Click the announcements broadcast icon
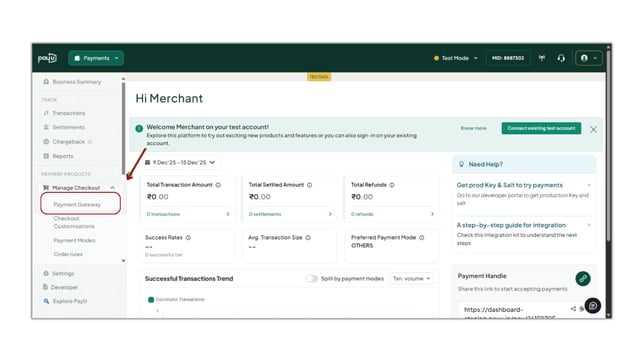The image size is (644, 362). click(x=542, y=58)
